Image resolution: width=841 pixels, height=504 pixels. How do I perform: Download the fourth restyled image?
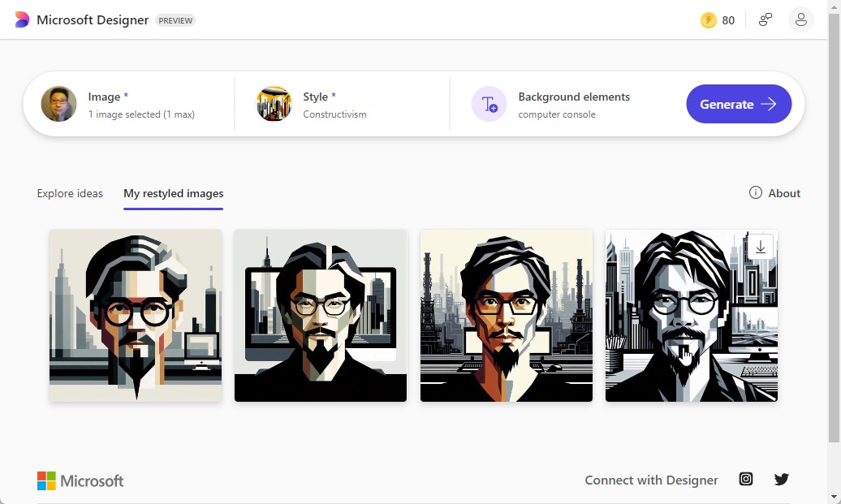coord(761,247)
